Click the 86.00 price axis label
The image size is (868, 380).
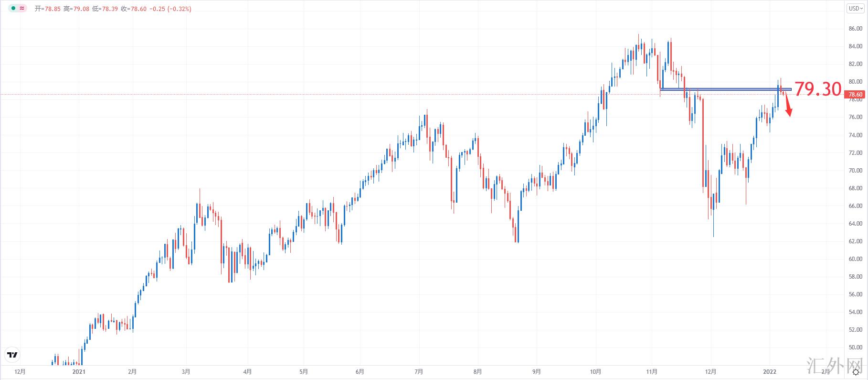(855, 29)
